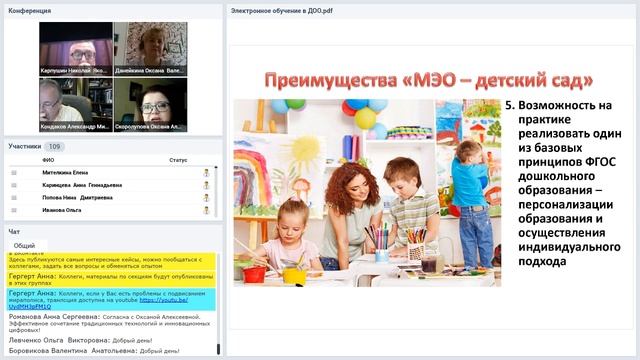
Task: Click the status icon for Попова Нина Дмитриевна
Action: point(207,198)
